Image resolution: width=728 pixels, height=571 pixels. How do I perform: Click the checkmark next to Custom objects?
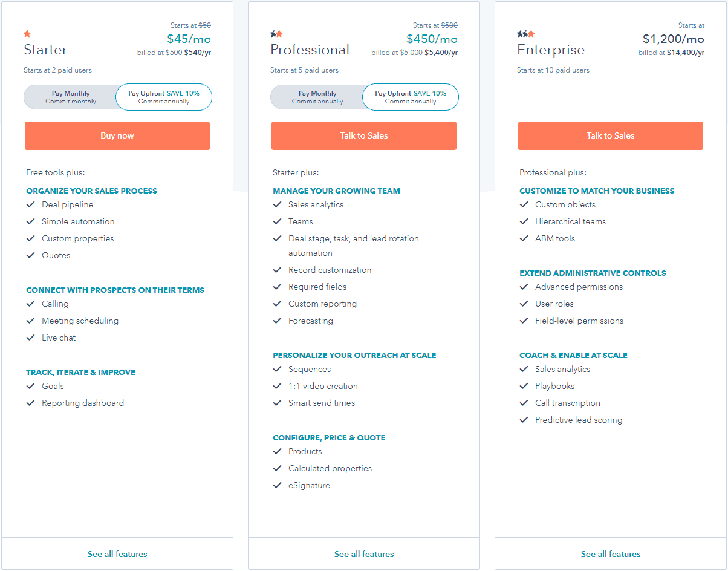click(524, 204)
